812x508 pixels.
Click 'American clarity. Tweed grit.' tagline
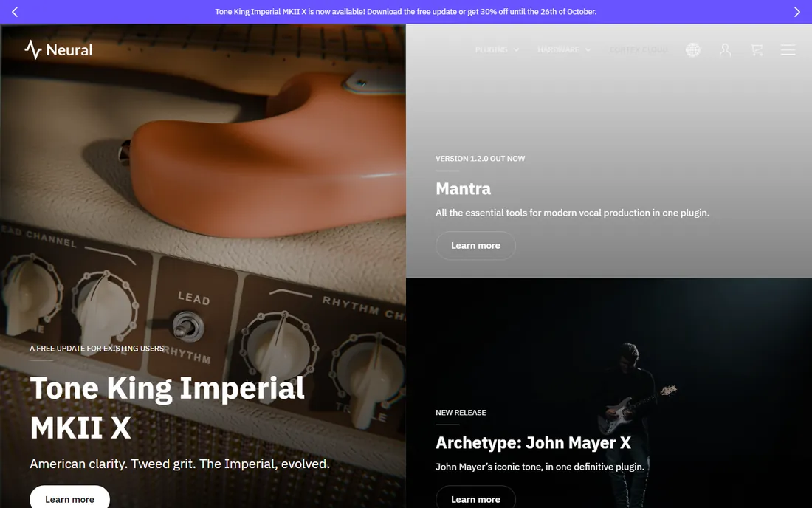[179, 464]
